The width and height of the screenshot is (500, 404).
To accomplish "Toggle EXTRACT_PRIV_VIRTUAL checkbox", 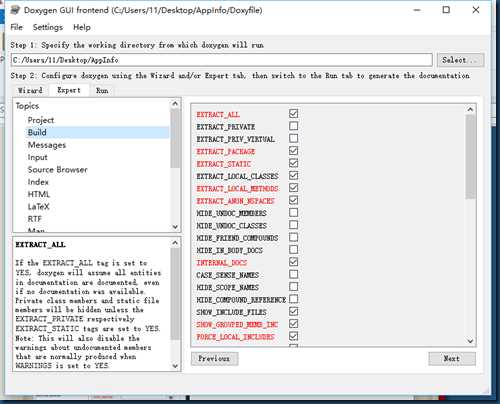I will 293,138.
